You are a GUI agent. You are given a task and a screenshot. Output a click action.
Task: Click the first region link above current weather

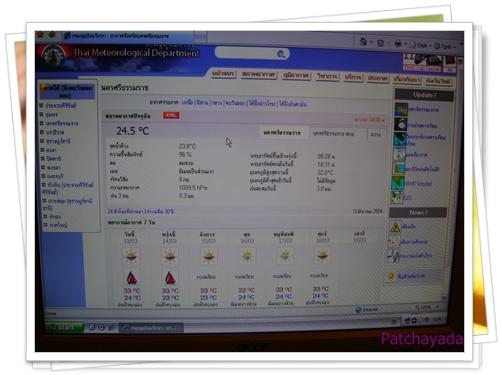[x=187, y=102]
